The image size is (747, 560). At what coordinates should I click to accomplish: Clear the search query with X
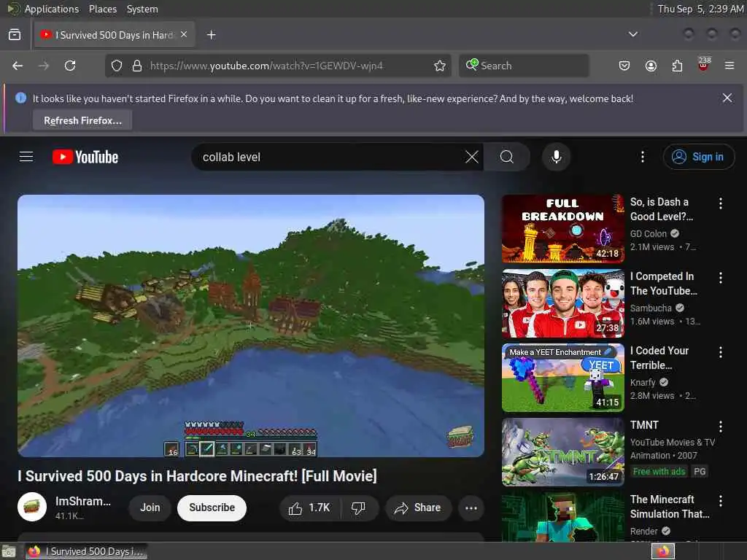[x=472, y=157]
